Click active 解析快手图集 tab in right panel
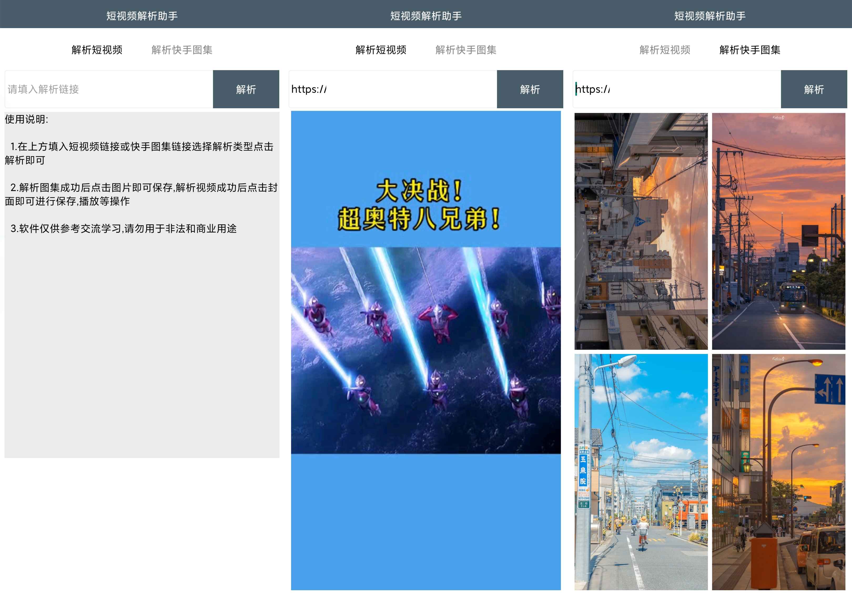This screenshot has width=852, height=616. click(x=750, y=50)
